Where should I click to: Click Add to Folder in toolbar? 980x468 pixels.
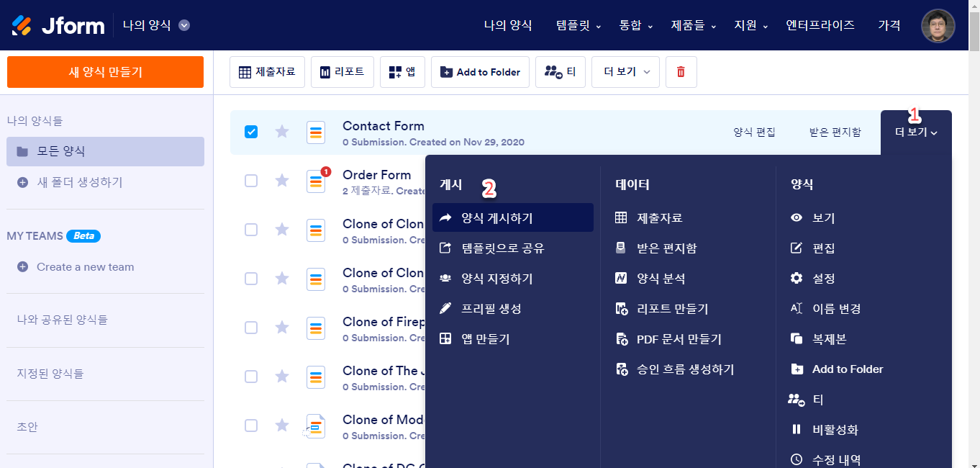point(480,72)
